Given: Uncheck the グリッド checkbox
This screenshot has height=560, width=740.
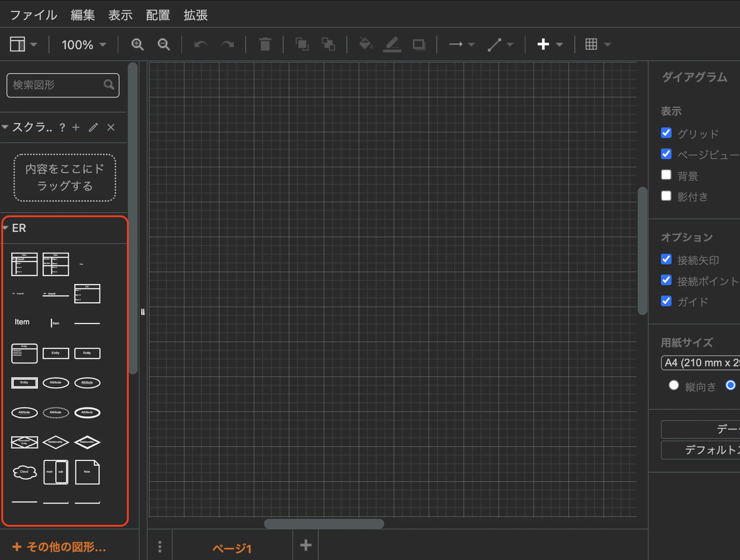Looking at the screenshot, I should pyautogui.click(x=666, y=133).
